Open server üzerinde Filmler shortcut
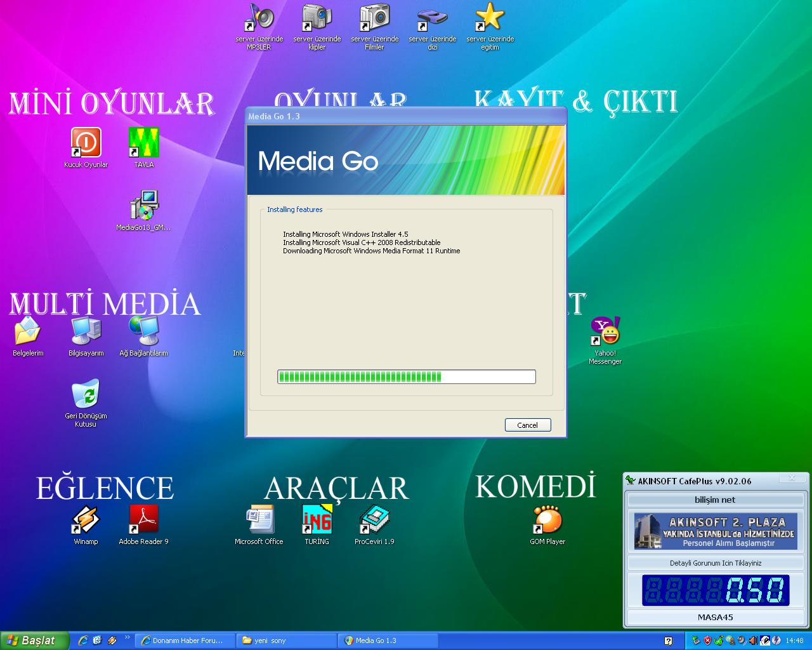 click(x=374, y=26)
